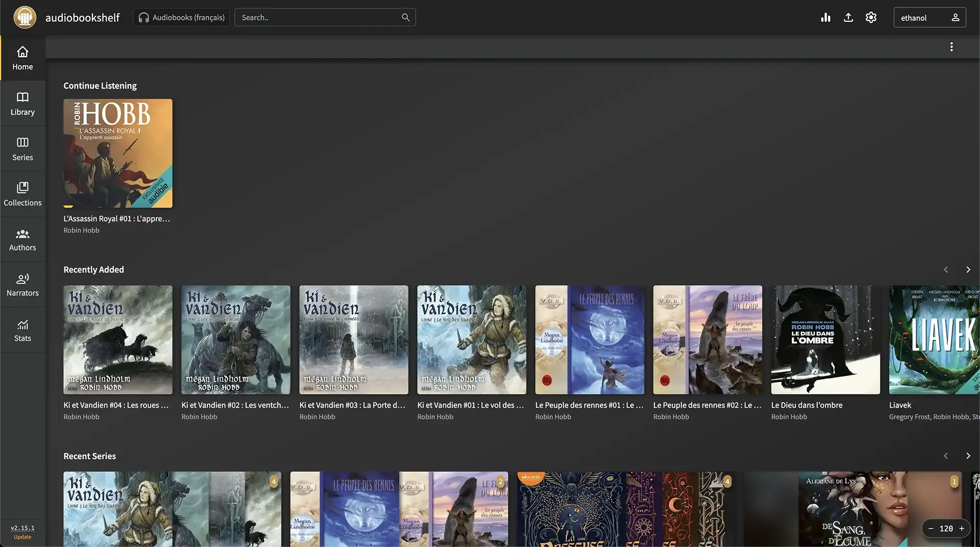Image resolution: width=980 pixels, height=547 pixels.
Task: Navigate to Collections via sidebar icon
Action: pos(22,194)
